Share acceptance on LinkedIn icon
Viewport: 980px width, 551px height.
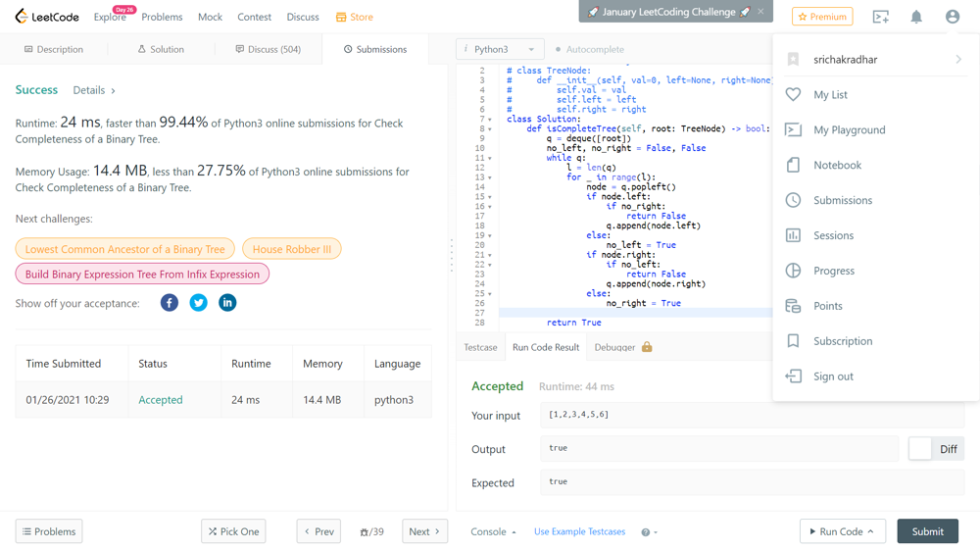pos(227,303)
